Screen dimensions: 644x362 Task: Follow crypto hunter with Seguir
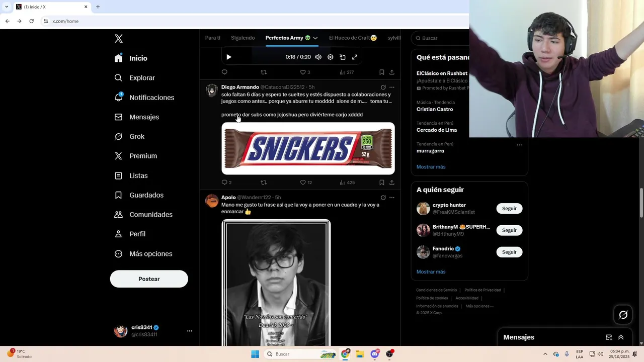(509, 209)
